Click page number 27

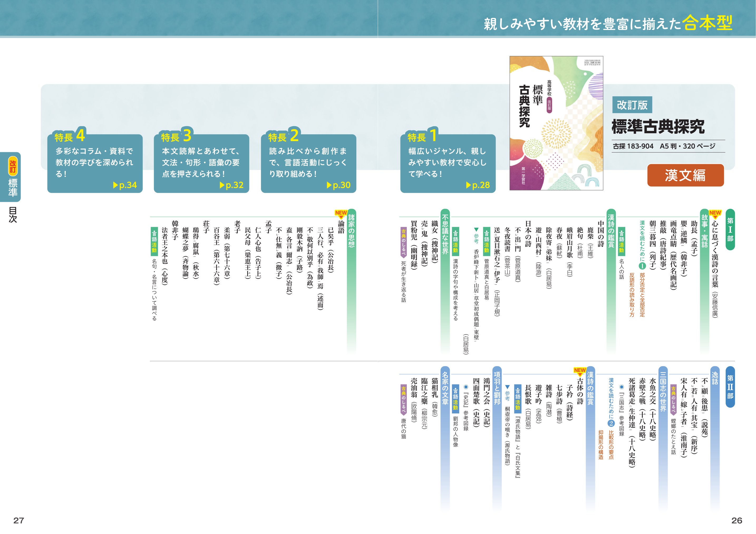tap(18, 521)
